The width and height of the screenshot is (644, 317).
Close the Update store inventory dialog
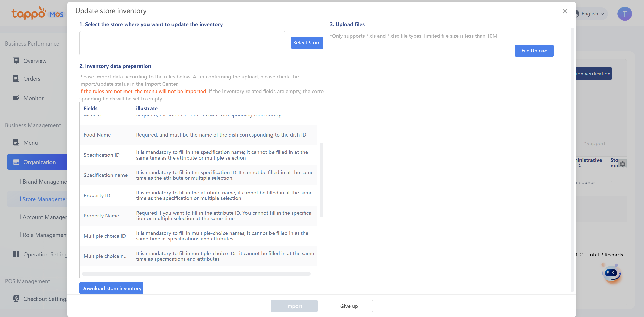565,11
